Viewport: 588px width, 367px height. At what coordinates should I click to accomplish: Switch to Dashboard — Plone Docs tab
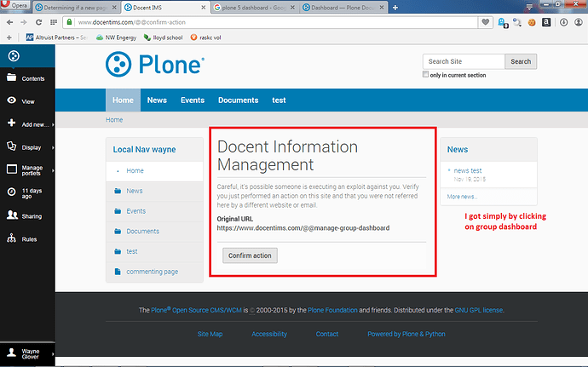343,8
